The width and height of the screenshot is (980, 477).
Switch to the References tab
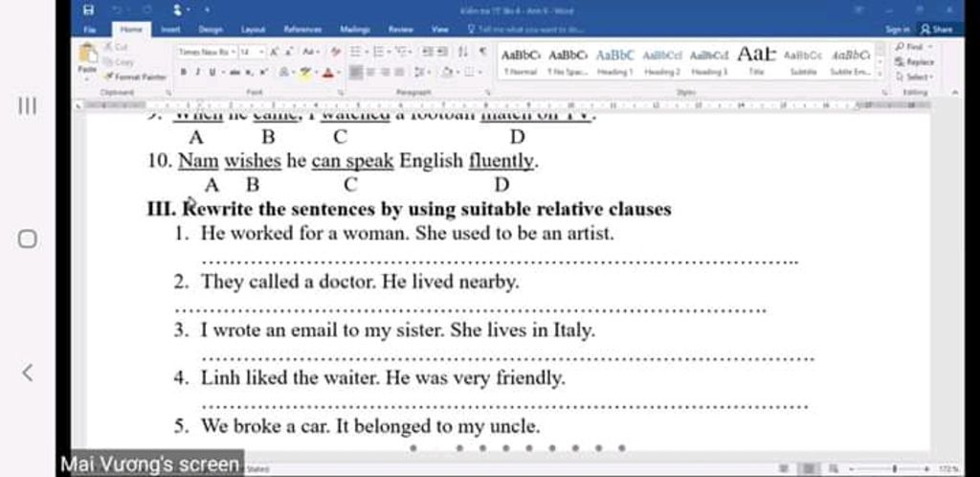302,29
